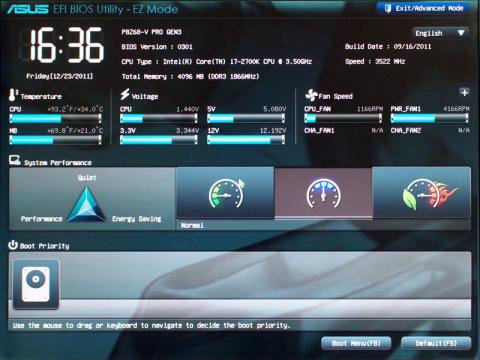Click the CHA_FAN1 label
Image resolution: width=480 pixels, height=360 pixels.
point(319,130)
